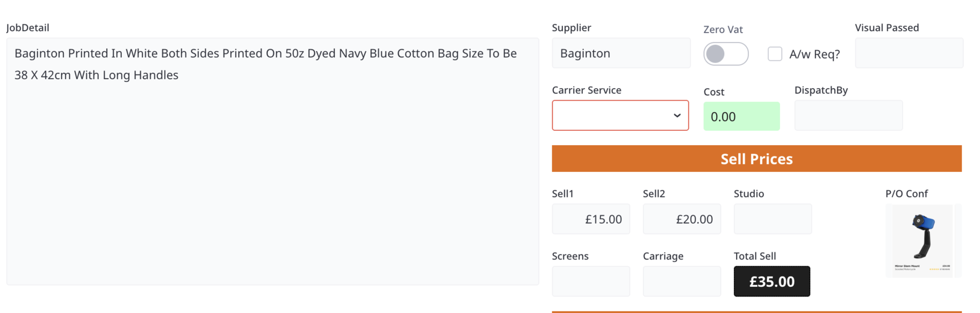Tick the A/w Req? checkbox
The width and height of the screenshot is (980, 313).
click(774, 54)
